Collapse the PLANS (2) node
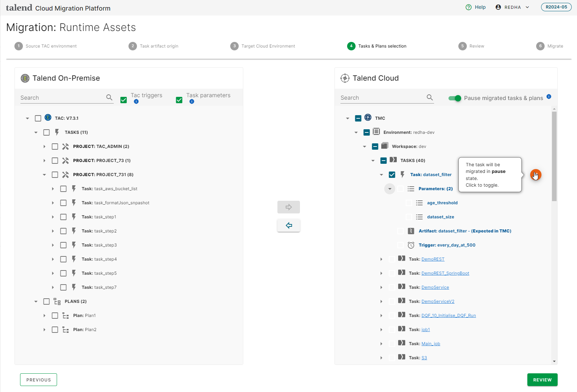The image size is (577, 392). coord(36,301)
